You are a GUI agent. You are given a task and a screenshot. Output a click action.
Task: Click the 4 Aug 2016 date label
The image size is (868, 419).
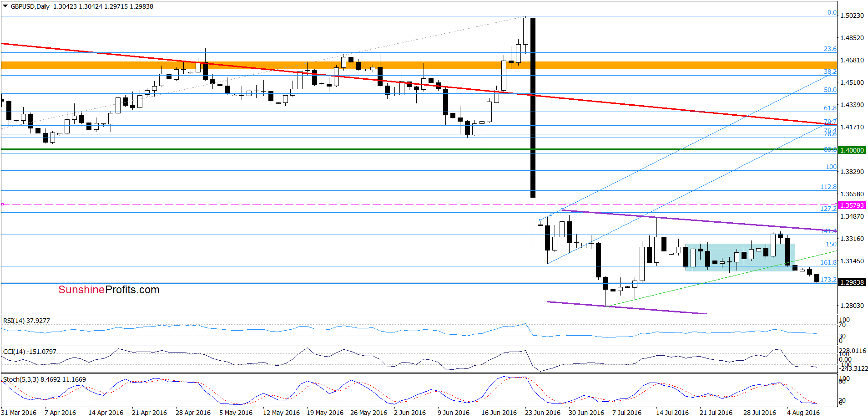coord(803,413)
